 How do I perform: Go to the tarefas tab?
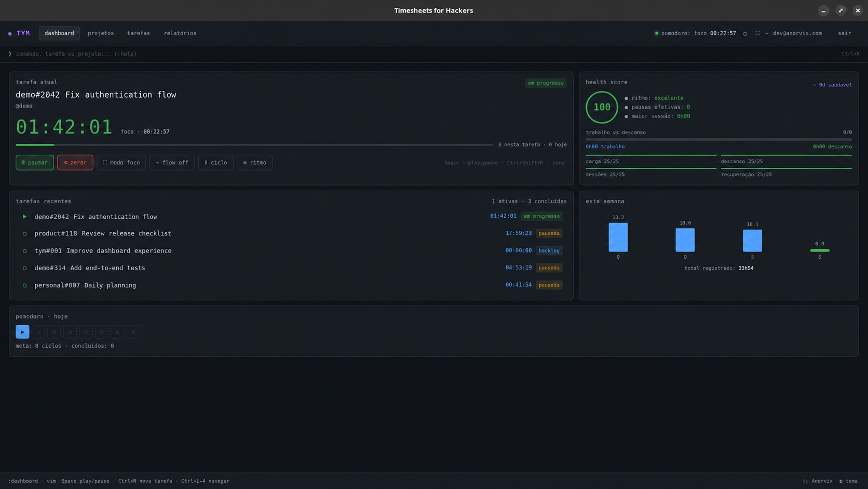[x=139, y=33]
